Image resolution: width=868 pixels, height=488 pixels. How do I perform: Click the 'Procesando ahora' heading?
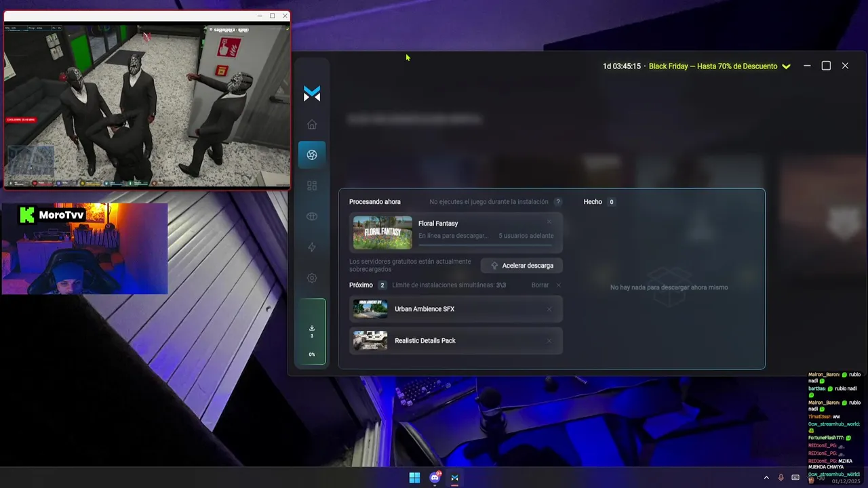coord(375,202)
